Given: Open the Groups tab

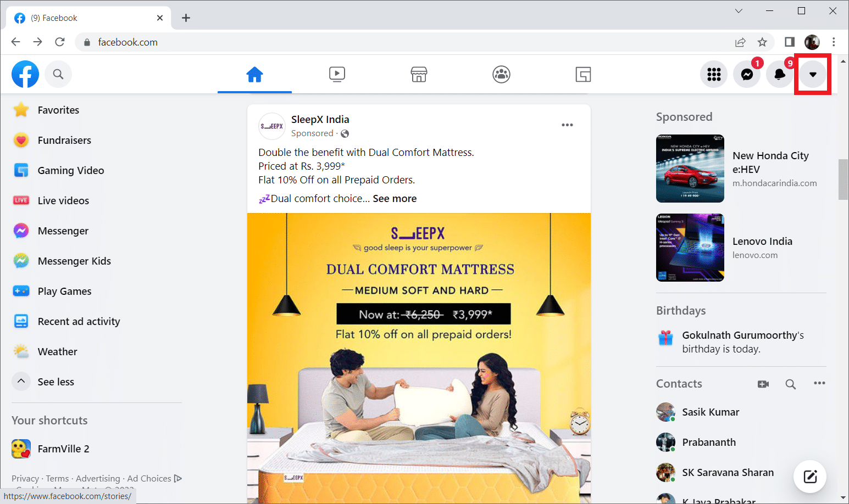Looking at the screenshot, I should pos(501,74).
